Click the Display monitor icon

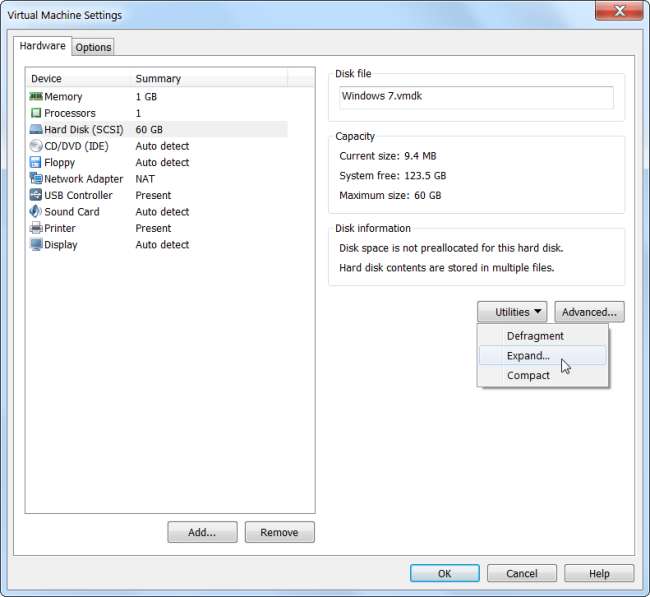click(x=36, y=245)
